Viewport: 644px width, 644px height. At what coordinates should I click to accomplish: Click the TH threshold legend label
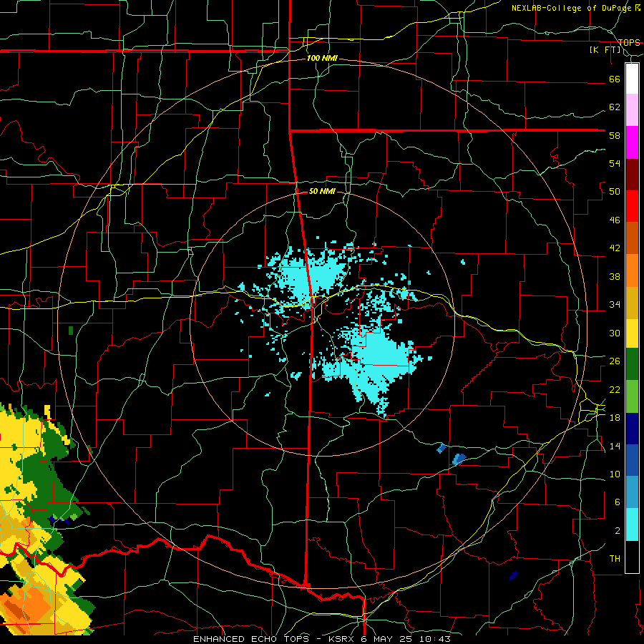pos(615,559)
